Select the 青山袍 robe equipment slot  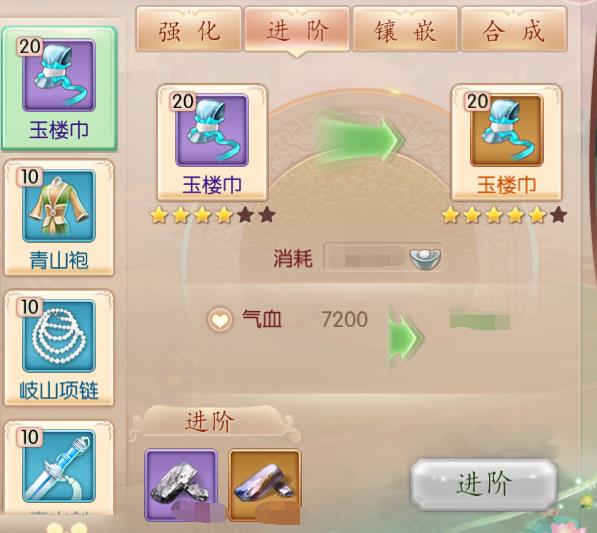pos(59,217)
